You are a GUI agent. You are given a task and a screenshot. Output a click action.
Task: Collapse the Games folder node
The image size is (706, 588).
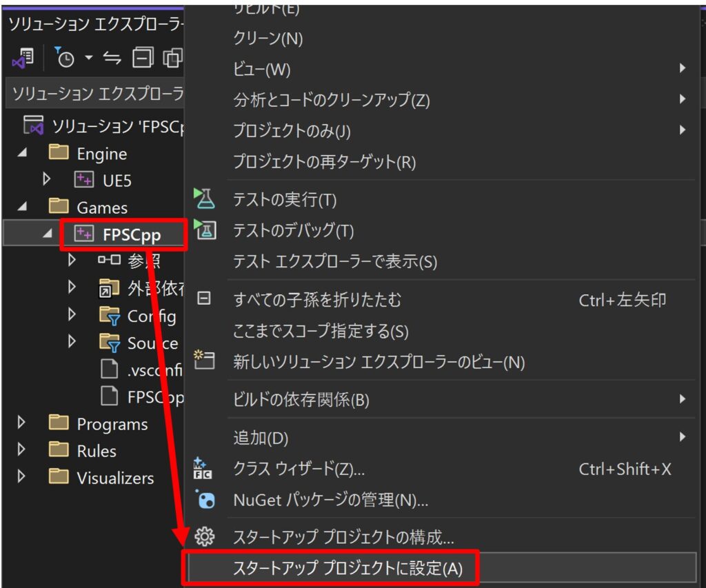pyautogui.click(x=22, y=206)
